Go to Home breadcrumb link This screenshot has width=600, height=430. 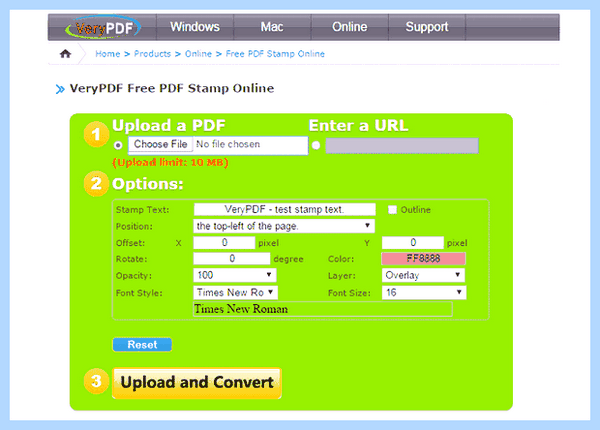point(108,54)
